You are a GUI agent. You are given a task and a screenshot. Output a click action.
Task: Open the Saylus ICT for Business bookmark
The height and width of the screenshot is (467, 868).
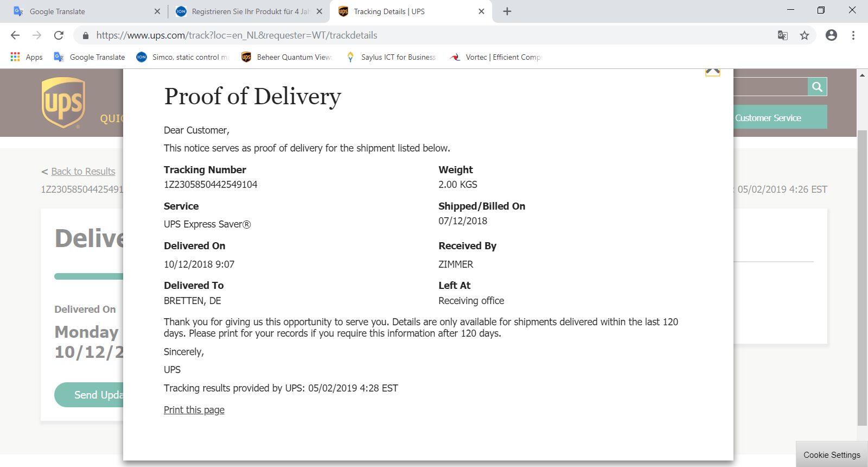(391, 57)
